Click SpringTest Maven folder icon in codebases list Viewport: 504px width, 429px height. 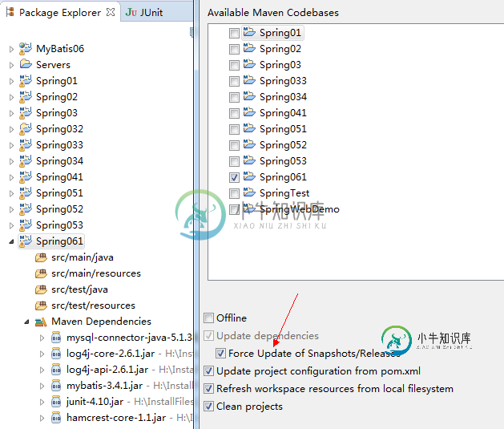[249, 192]
